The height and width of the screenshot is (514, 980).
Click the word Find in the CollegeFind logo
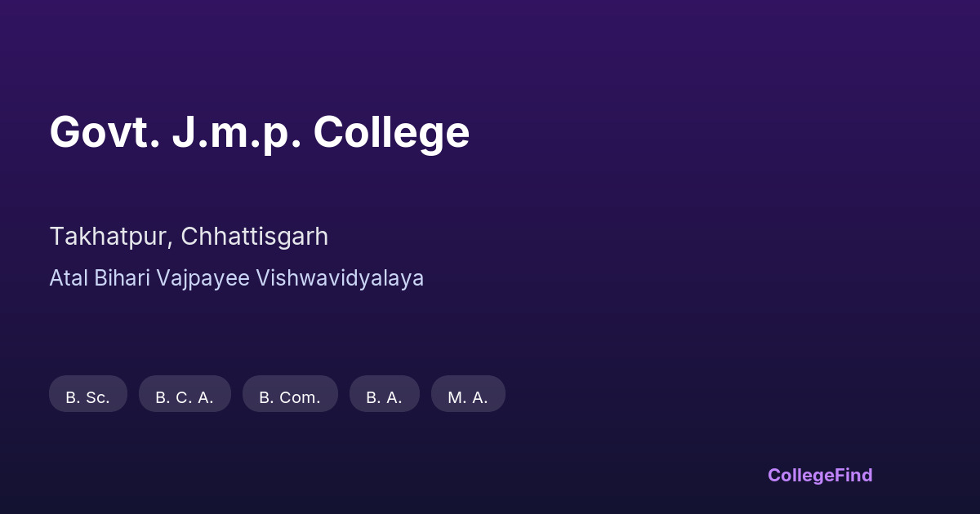point(853,475)
